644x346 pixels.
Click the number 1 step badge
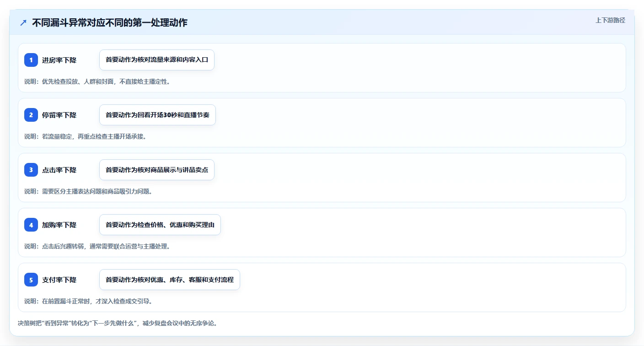(x=31, y=60)
